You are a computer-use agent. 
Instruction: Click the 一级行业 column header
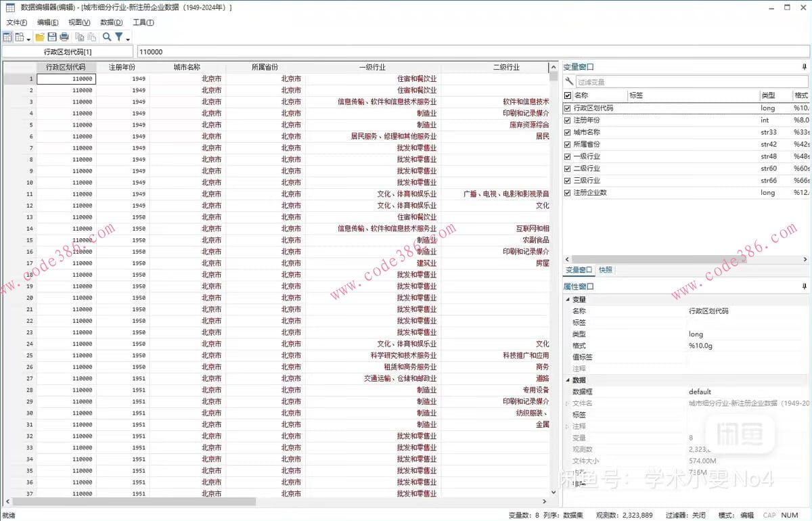tap(372, 67)
